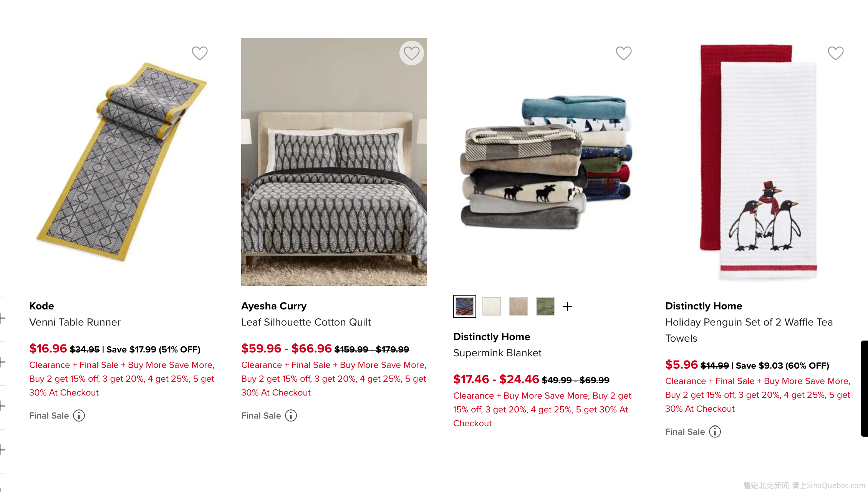The height and width of the screenshot is (492, 868).
Task: Choose the ivory blanket color swatch
Action: pos(492,306)
